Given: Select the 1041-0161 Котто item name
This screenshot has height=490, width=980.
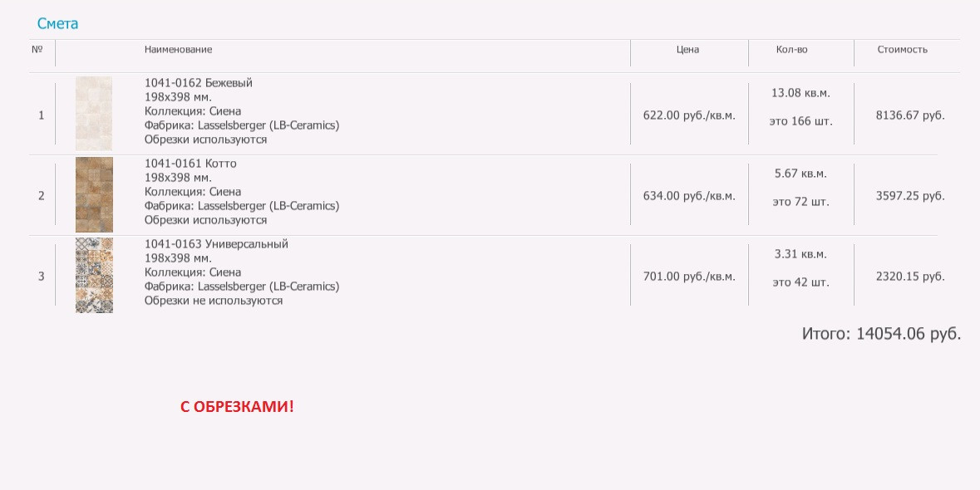Looking at the screenshot, I should coord(190,164).
